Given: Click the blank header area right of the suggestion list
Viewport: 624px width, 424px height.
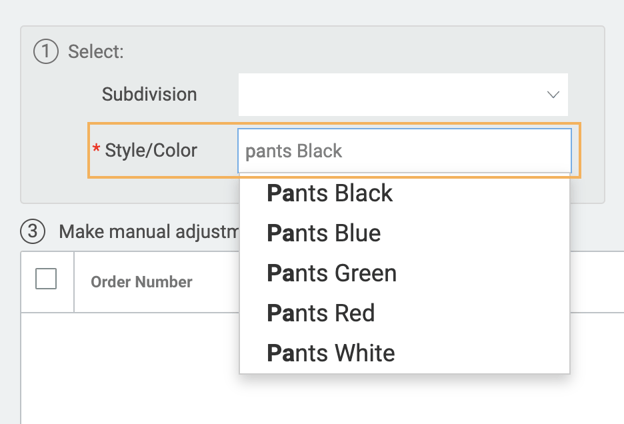Looking at the screenshot, I should (x=596, y=282).
